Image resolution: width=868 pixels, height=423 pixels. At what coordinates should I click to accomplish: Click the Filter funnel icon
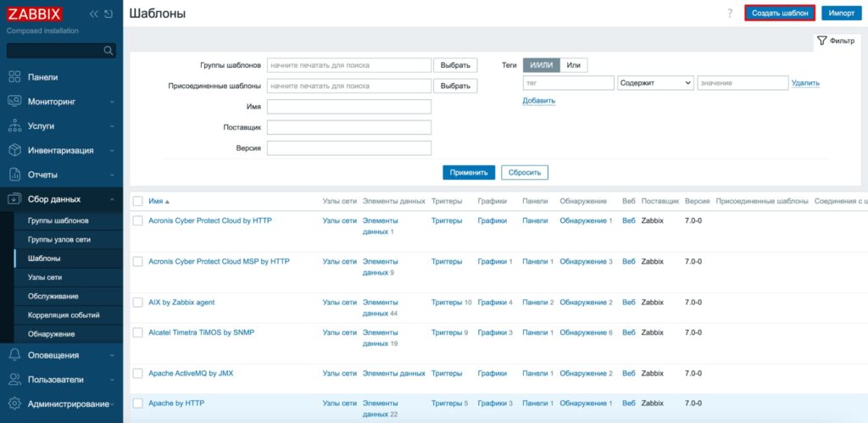click(x=821, y=41)
